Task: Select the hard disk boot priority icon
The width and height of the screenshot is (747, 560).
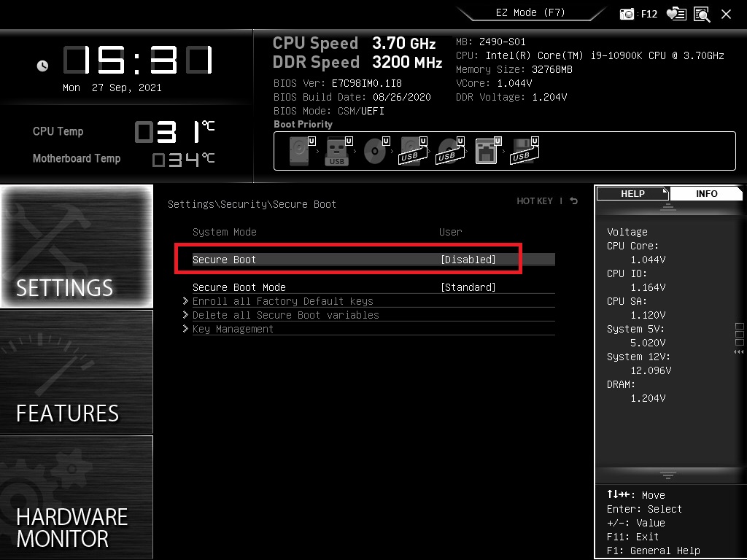Action: [x=301, y=151]
